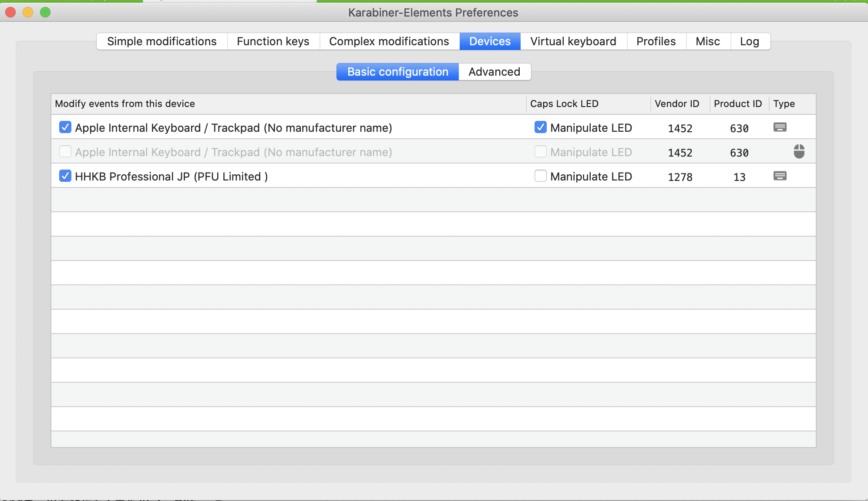
Task: Click the mouse type icon in the second Apple row
Action: 799,151
